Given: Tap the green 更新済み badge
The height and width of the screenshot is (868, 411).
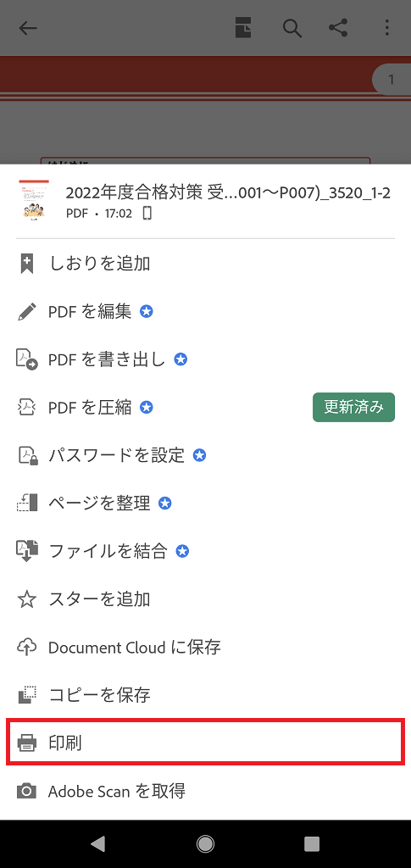Looking at the screenshot, I should (x=353, y=408).
